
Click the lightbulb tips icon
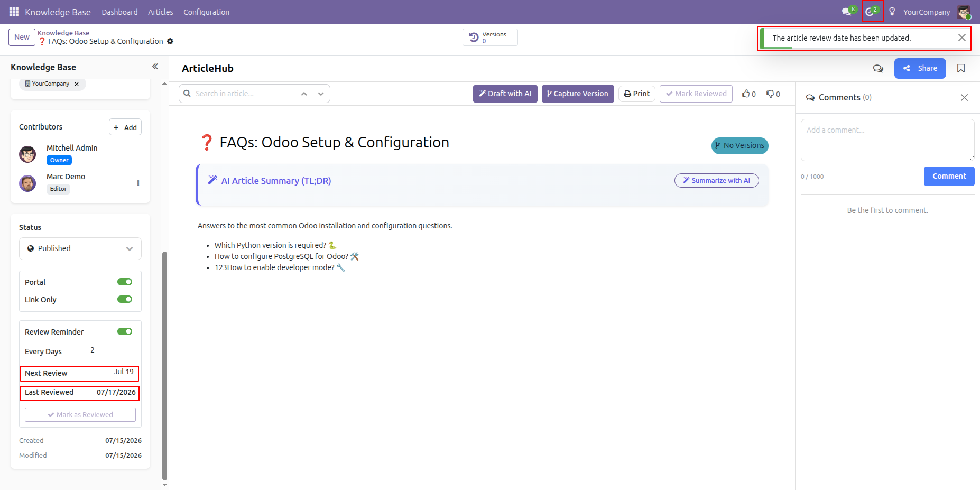892,12
